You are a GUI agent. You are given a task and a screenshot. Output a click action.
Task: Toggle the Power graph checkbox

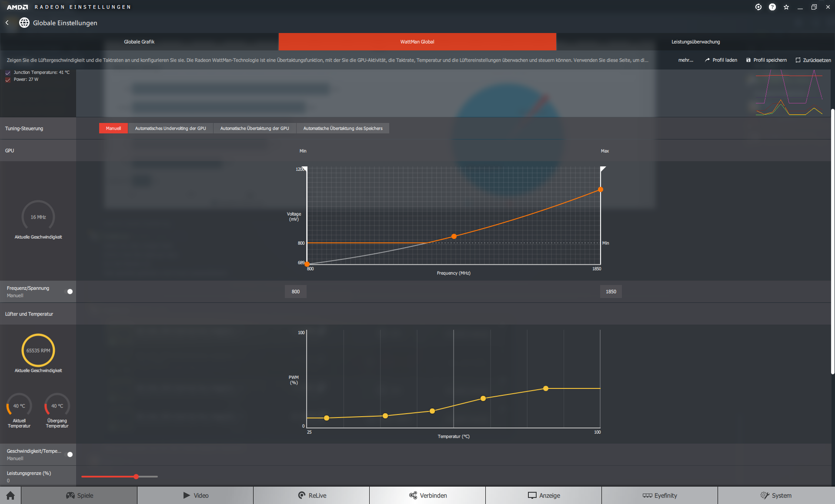[8, 80]
